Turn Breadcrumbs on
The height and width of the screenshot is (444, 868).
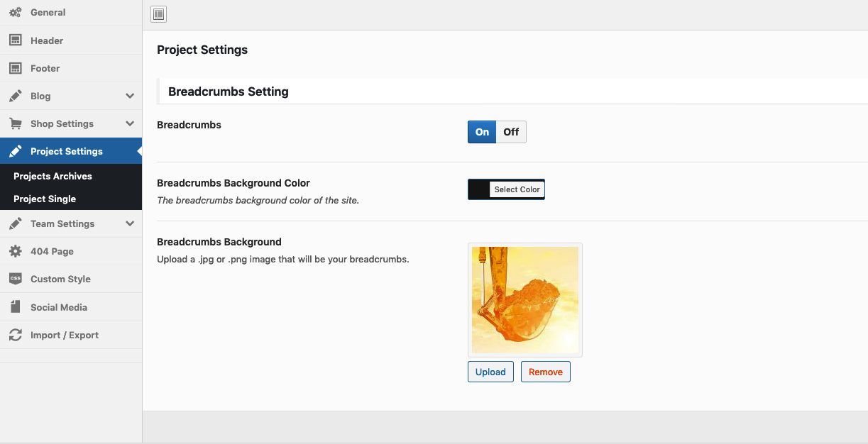pyautogui.click(x=482, y=132)
